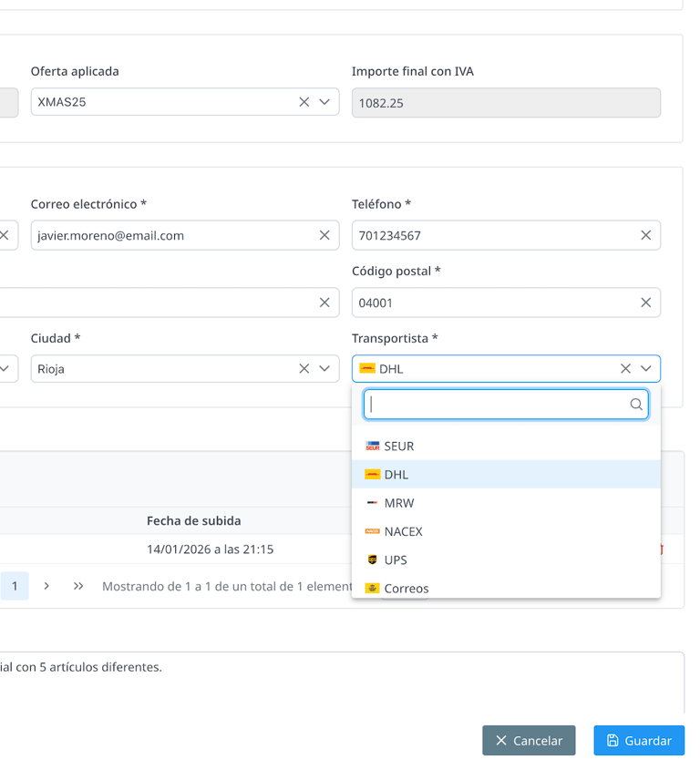The height and width of the screenshot is (770, 700).
Task: Go to next page arrow
Action: pyautogui.click(x=46, y=586)
